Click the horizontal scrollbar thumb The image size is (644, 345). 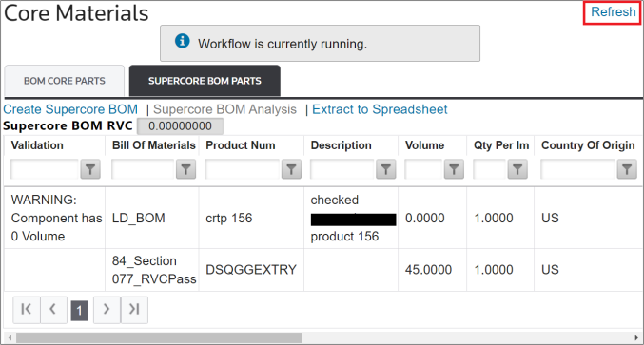(x=159, y=338)
